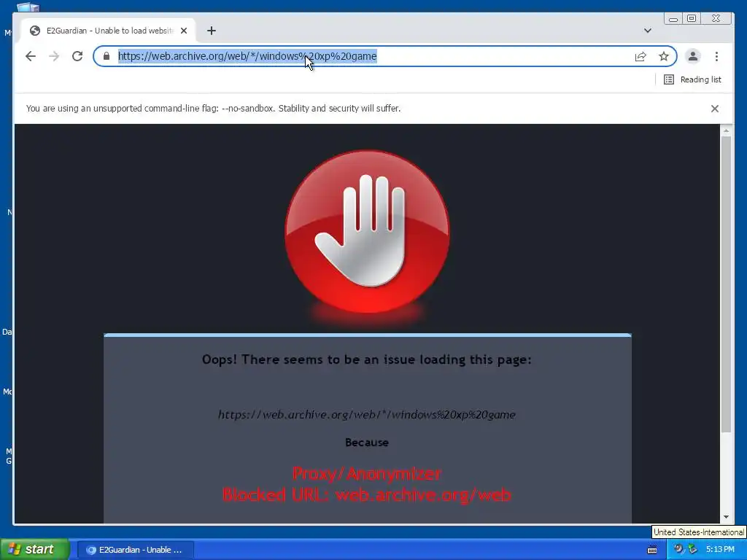Bookmark this tab with the star icon
The height and width of the screenshot is (560, 747).
[664, 57]
